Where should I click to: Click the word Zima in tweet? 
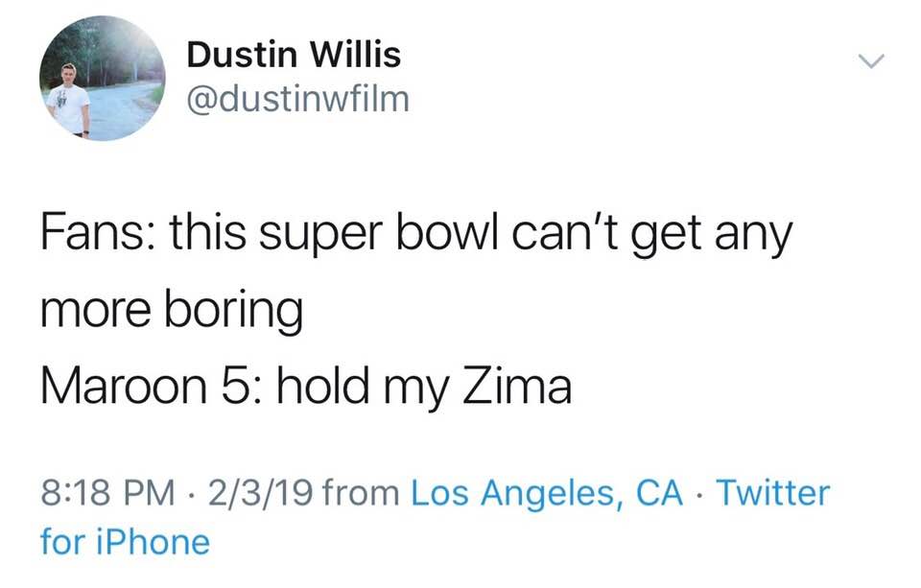[517, 388]
